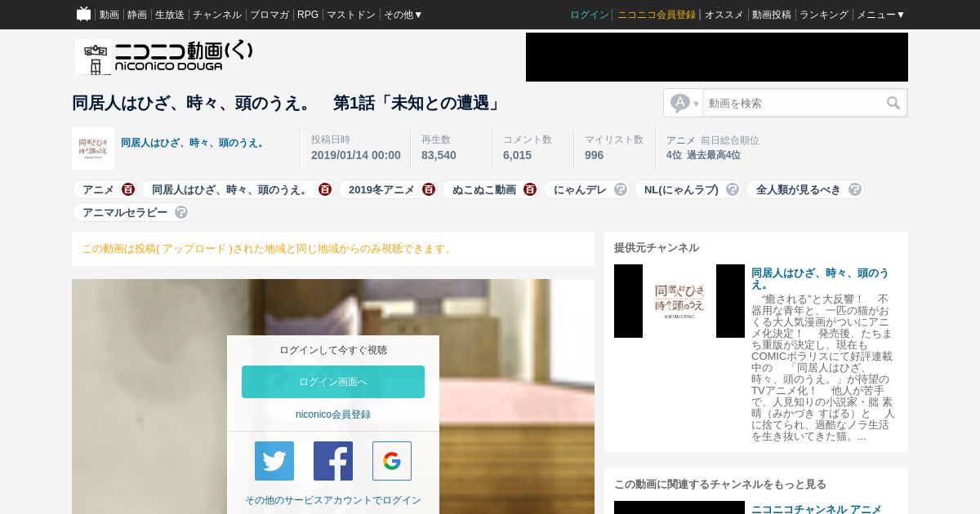
Task: Open ブロマガ in the top navigation
Action: (269, 15)
